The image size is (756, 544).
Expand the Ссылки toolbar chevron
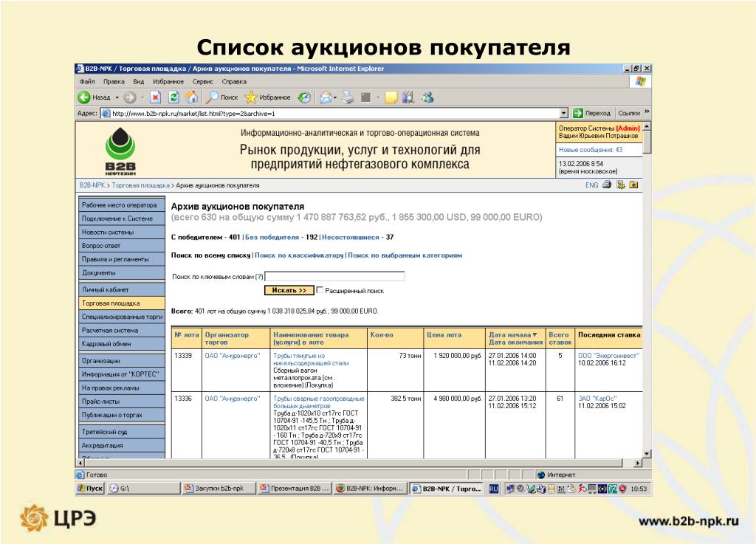[647, 112]
